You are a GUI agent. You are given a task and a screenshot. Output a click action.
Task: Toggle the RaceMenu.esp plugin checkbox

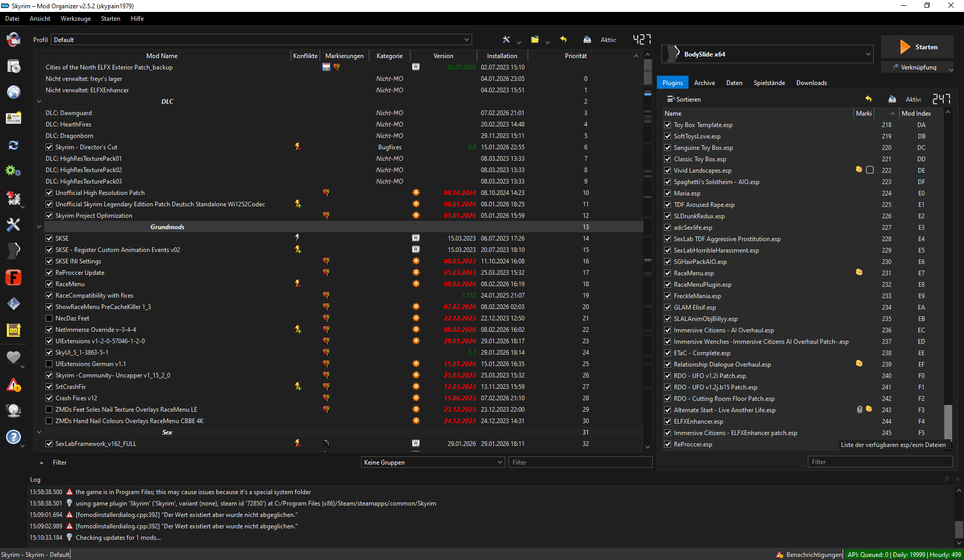click(668, 273)
